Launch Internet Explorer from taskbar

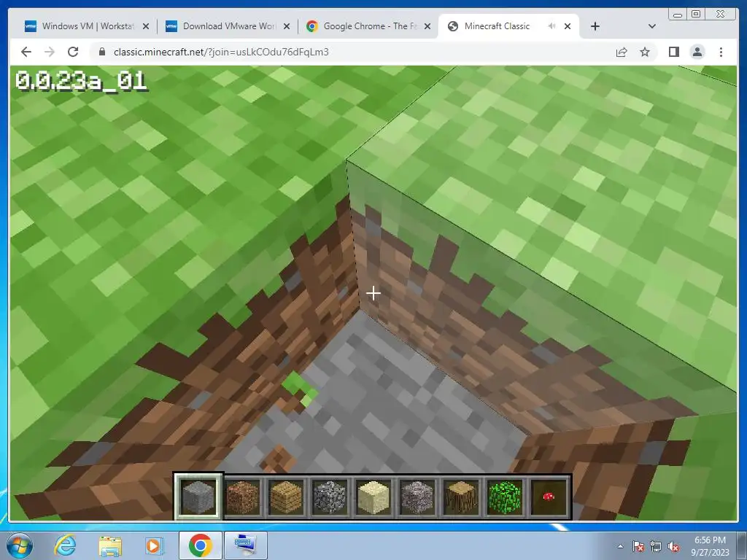point(65,545)
